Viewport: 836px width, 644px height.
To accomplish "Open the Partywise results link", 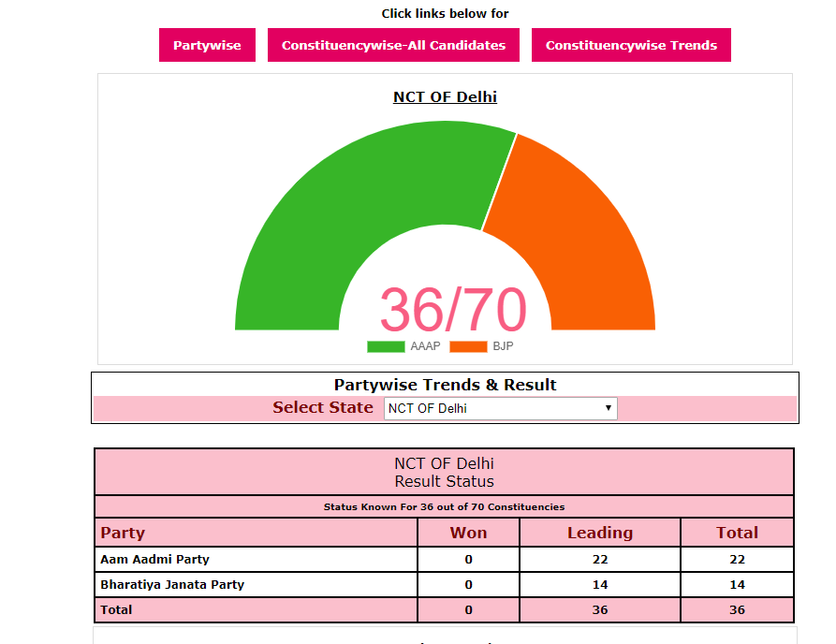I will tap(207, 45).
